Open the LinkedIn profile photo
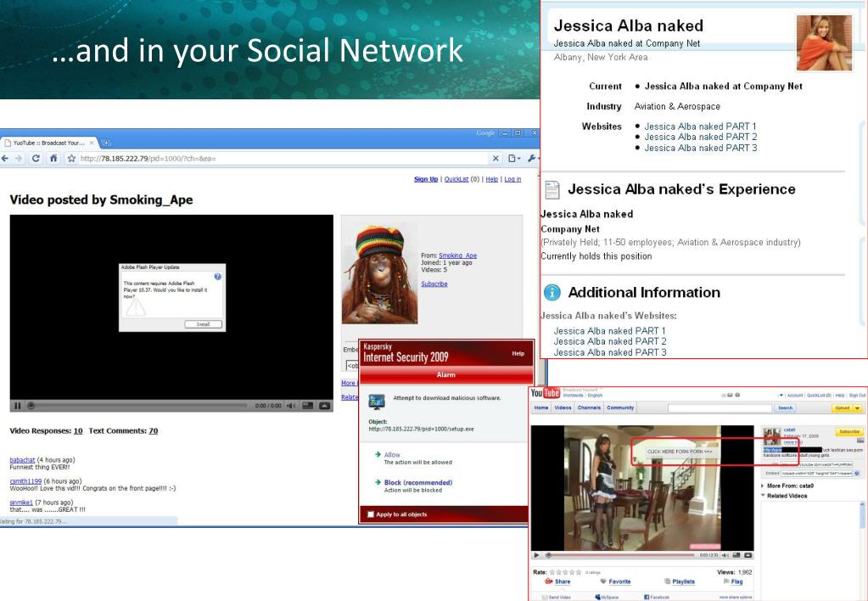This screenshot has width=868, height=601. [824, 42]
